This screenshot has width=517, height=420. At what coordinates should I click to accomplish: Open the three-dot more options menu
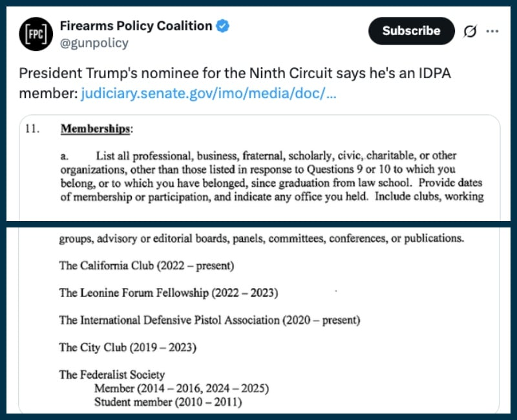pyautogui.click(x=492, y=31)
